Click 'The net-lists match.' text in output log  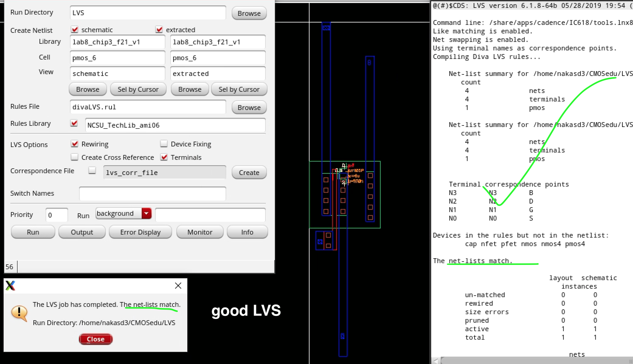tap(472, 261)
